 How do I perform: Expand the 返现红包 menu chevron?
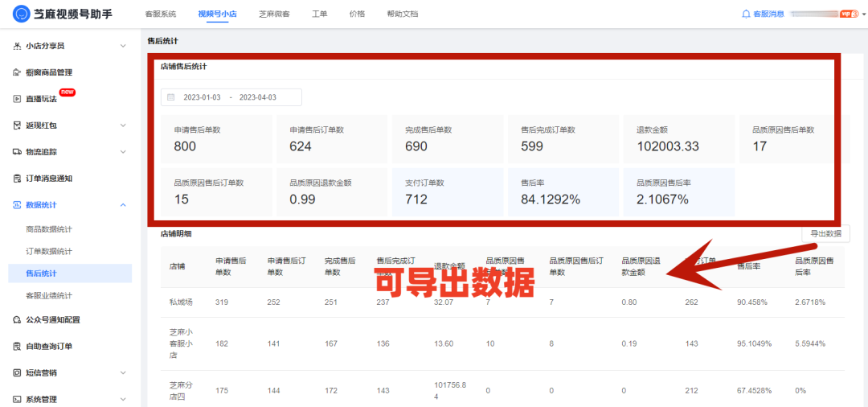(x=123, y=125)
